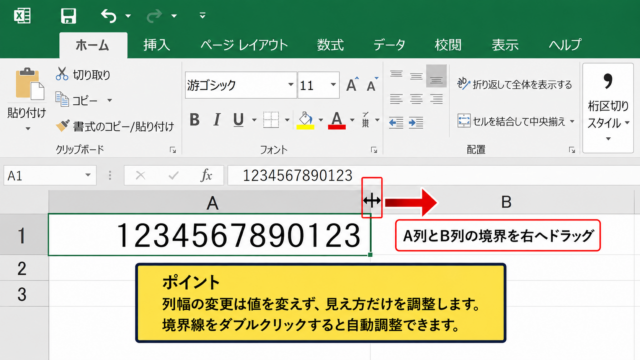Viewport: 640px width, 360px height.
Task: Select row 2 header
Action: [24, 268]
